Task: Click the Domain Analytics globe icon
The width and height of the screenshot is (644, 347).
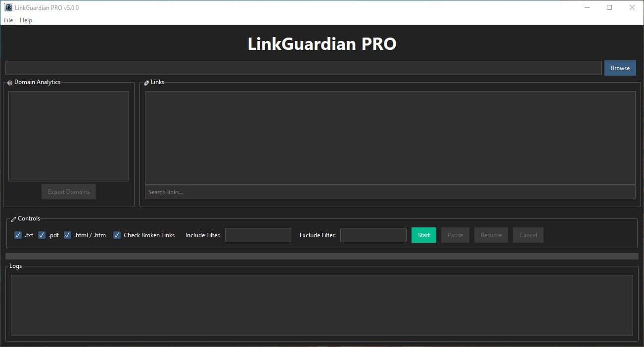Action: pos(10,83)
